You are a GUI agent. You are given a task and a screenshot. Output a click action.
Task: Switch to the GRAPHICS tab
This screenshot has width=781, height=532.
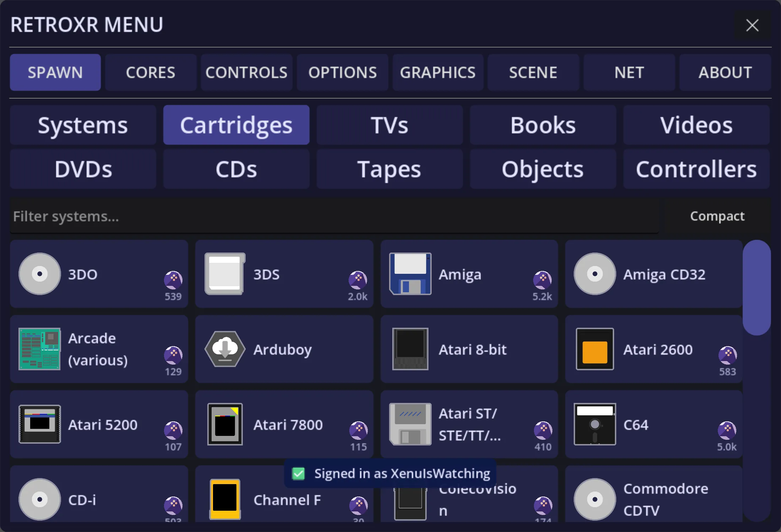(438, 72)
